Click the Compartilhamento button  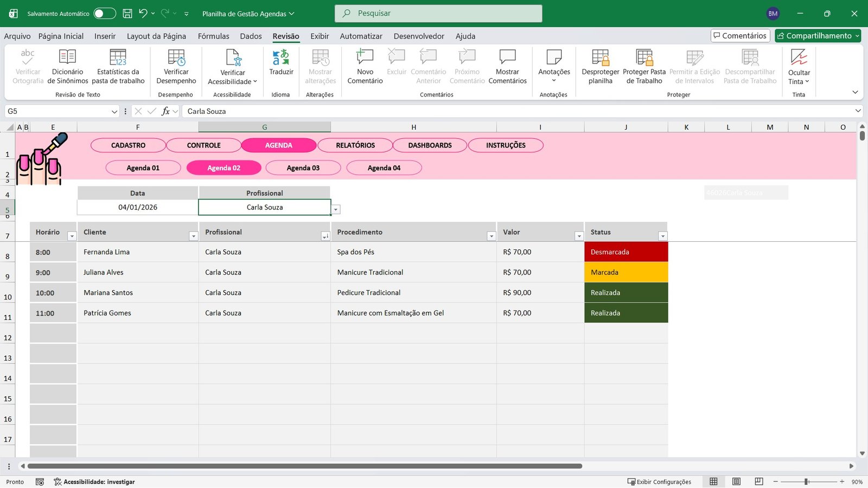[x=818, y=35]
